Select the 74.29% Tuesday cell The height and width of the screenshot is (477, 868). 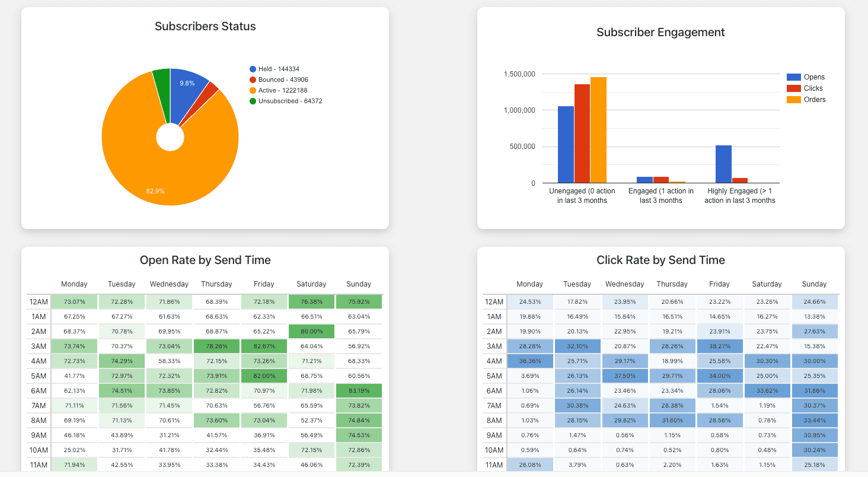tap(122, 361)
